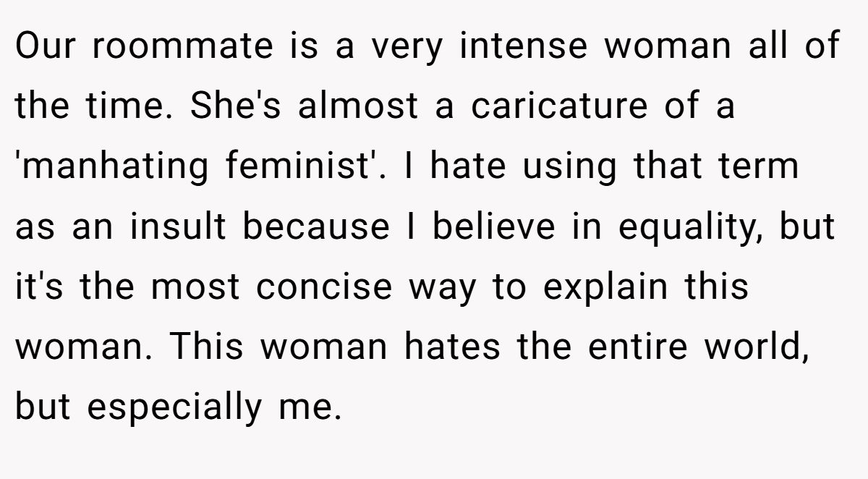Click the word 'roommate' in the paragraph

click(x=183, y=47)
